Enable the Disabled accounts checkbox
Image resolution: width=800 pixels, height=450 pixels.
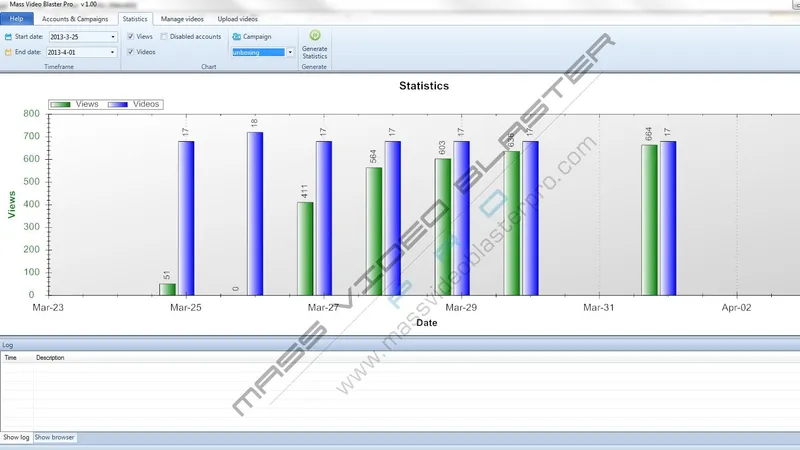click(x=164, y=37)
